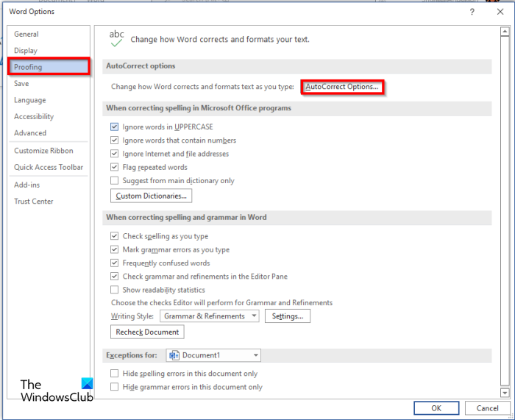
Task: Close the Word Options dialog
Action: (x=500, y=12)
